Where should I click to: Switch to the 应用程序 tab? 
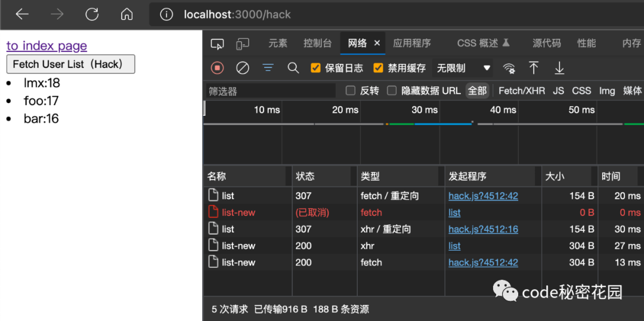[412, 43]
